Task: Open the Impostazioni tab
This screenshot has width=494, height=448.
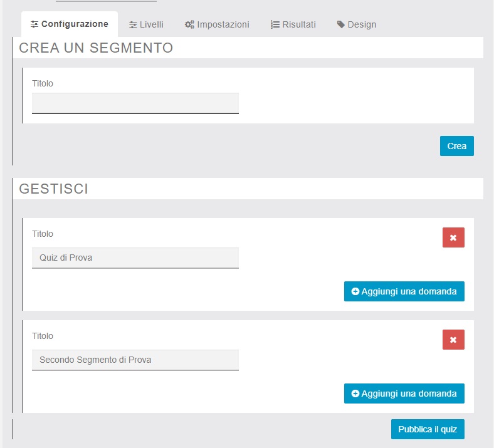Action: point(217,24)
